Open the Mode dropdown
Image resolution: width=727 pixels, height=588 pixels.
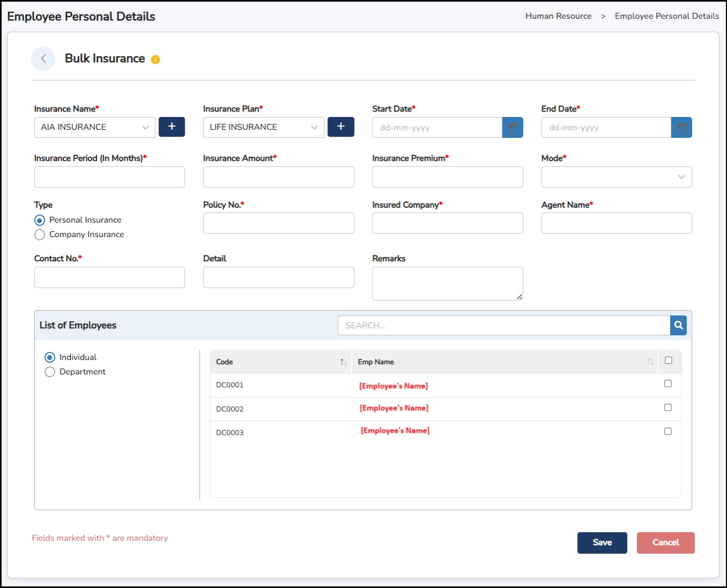click(616, 177)
